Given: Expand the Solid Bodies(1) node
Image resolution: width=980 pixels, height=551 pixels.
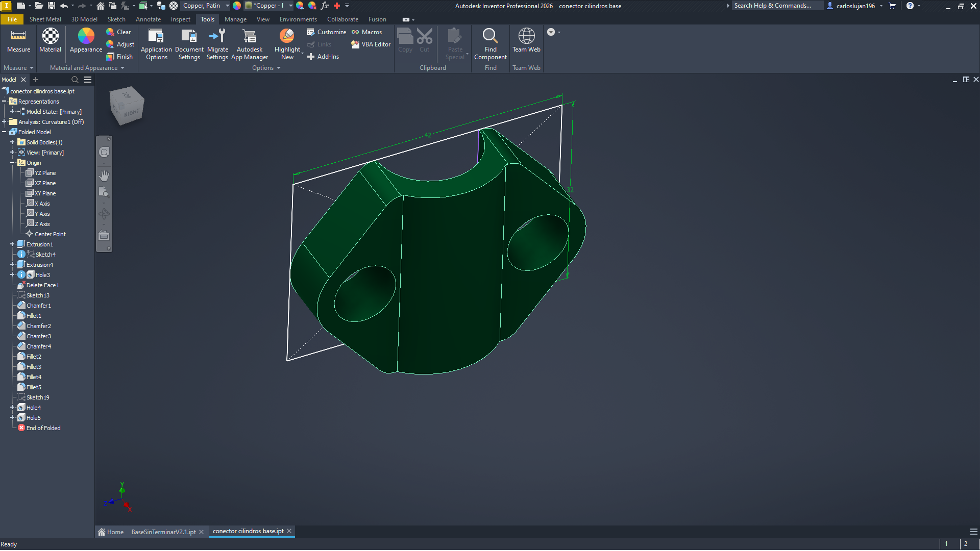Looking at the screenshot, I should pos(12,142).
